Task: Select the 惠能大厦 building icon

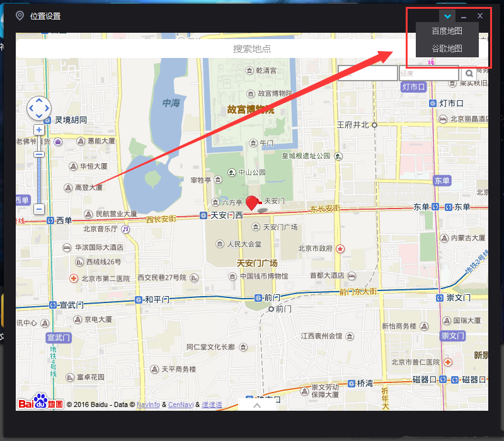Action: 81,140
